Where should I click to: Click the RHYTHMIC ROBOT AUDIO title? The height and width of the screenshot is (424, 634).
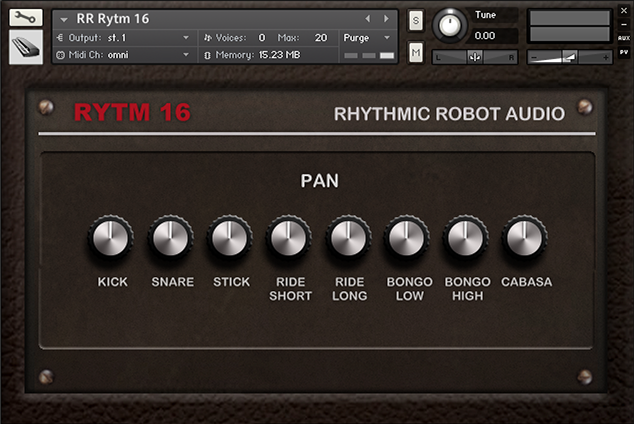click(x=449, y=114)
